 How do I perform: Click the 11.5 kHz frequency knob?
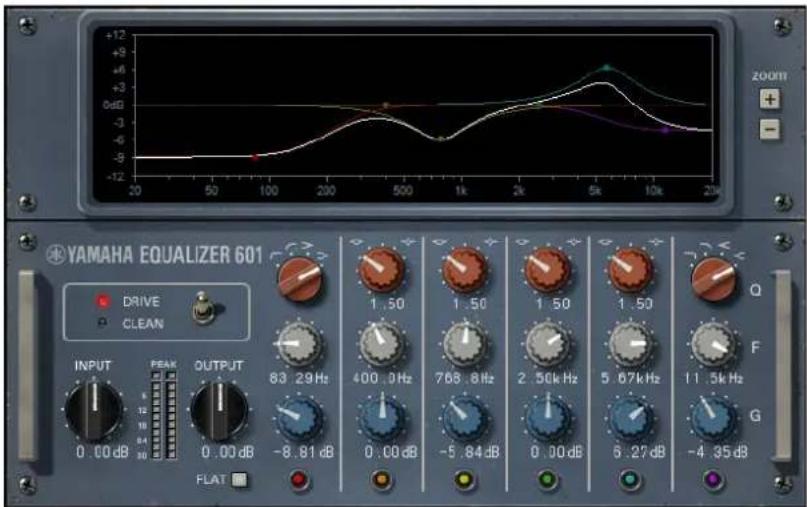(714, 344)
